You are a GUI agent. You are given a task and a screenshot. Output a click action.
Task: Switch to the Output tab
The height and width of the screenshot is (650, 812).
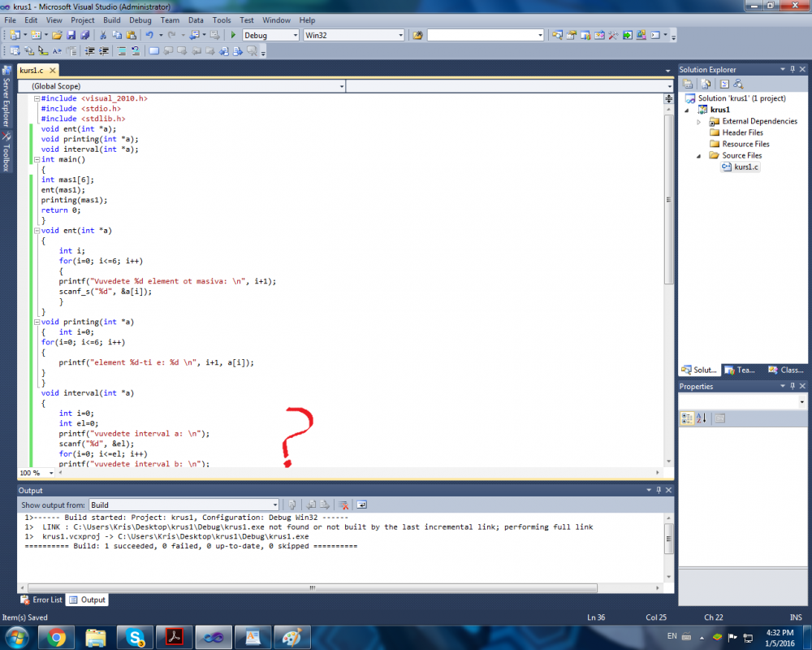(x=88, y=600)
